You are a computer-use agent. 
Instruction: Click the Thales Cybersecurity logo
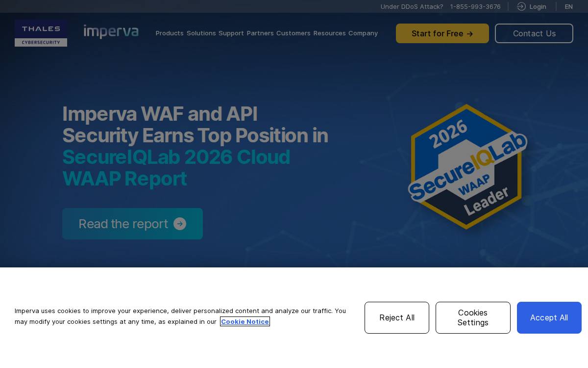(41, 33)
